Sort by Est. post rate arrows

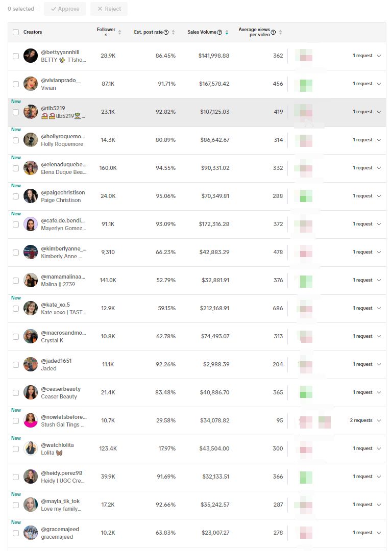coord(174,32)
